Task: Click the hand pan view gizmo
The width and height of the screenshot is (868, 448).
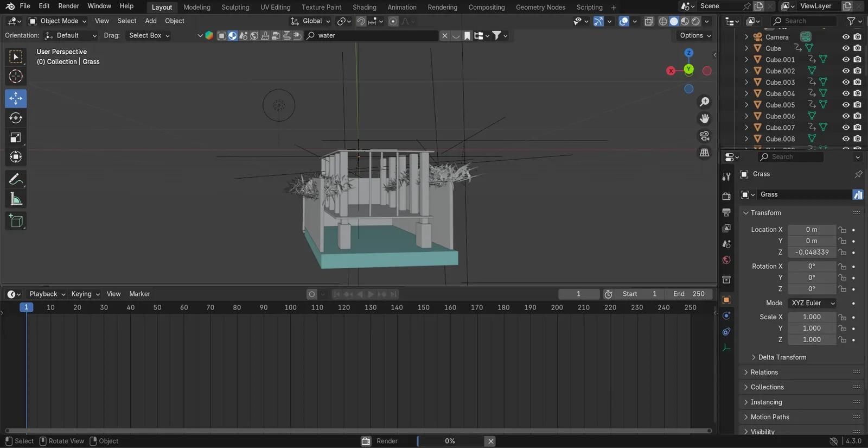Action: [x=704, y=118]
